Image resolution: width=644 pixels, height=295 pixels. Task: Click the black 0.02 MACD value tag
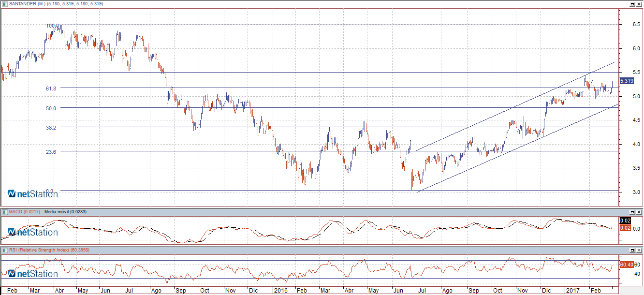pos(625,221)
